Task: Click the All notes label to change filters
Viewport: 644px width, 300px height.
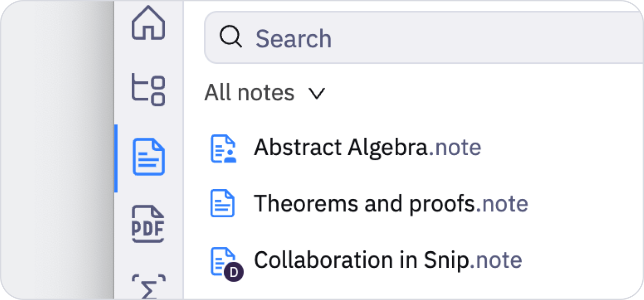Action: click(248, 93)
